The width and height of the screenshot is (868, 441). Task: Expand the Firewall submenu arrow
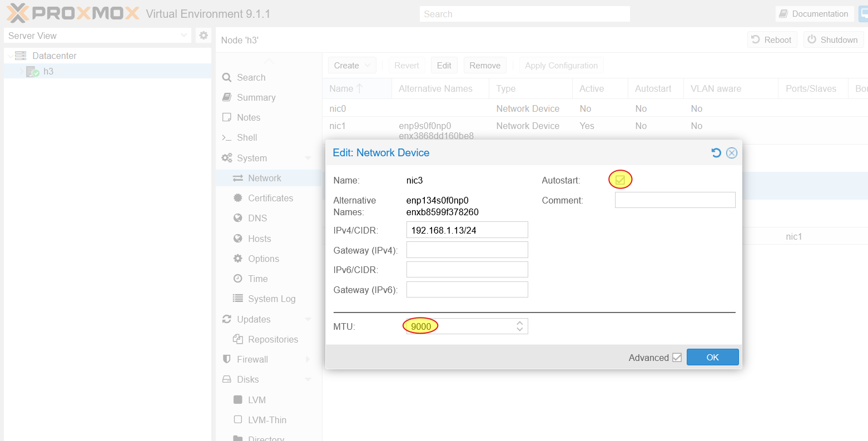pyautogui.click(x=308, y=359)
